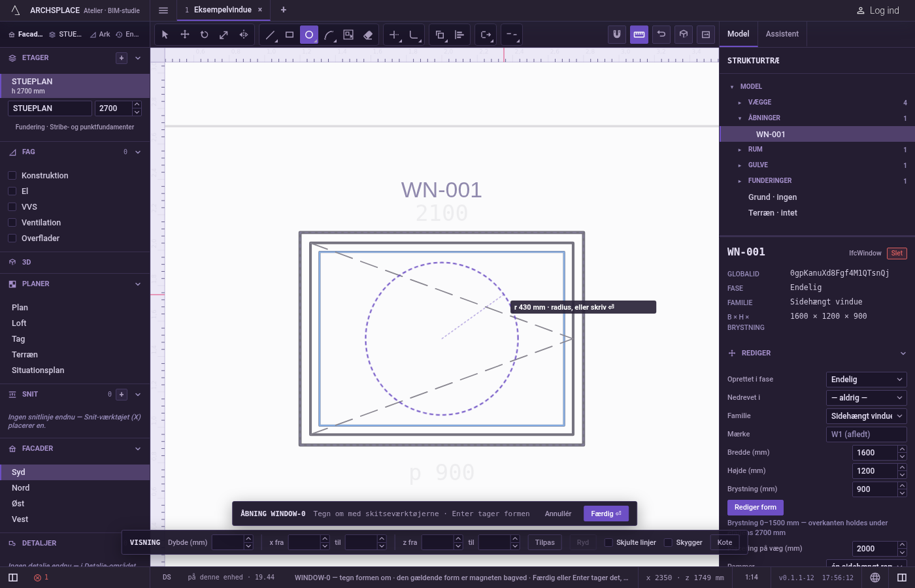This screenshot has height=588, width=915.
Task: Add a new storey with plus icon
Action: [x=122, y=58]
